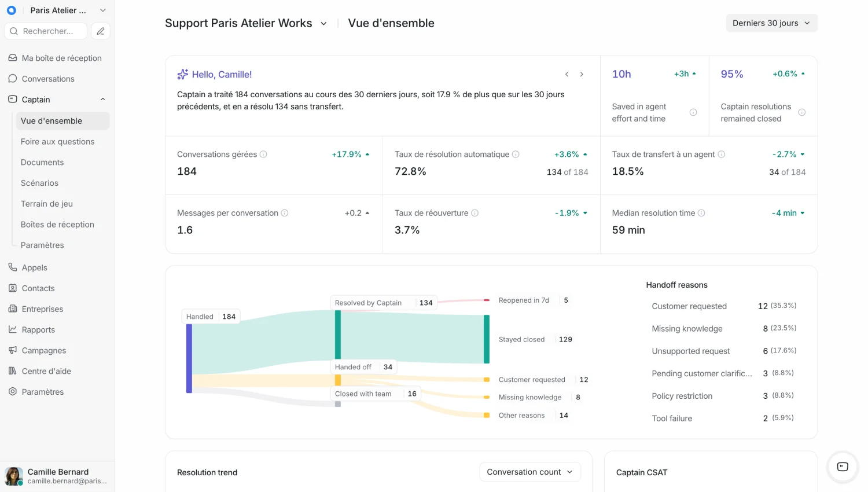Click Camille Bernard's profile avatar
The image size is (868, 492).
(x=14, y=476)
